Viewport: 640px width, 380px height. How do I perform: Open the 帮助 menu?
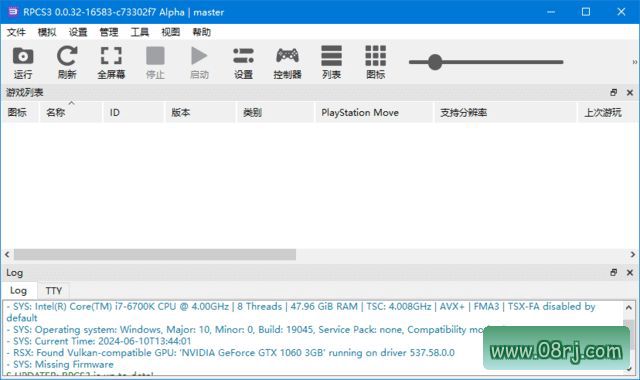202,32
